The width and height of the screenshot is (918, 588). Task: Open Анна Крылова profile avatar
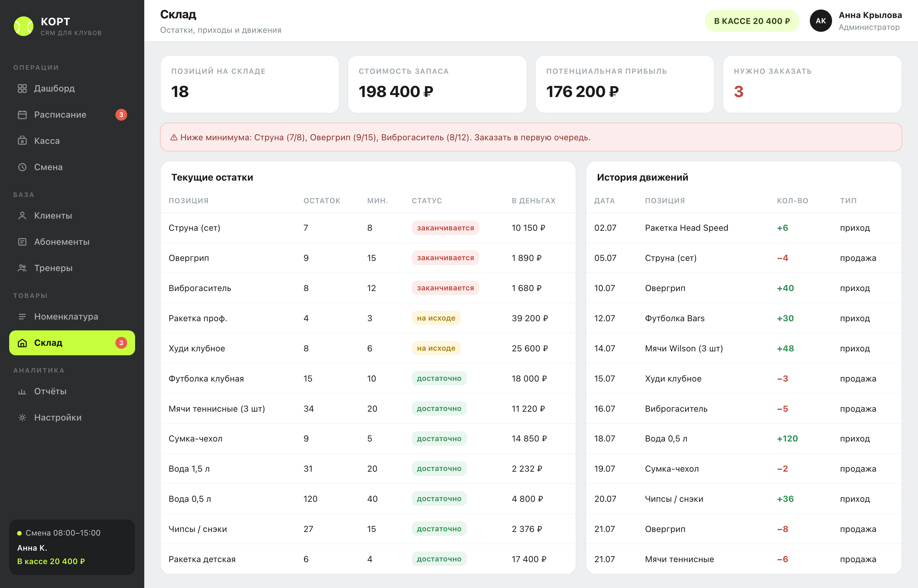[x=821, y=21]
